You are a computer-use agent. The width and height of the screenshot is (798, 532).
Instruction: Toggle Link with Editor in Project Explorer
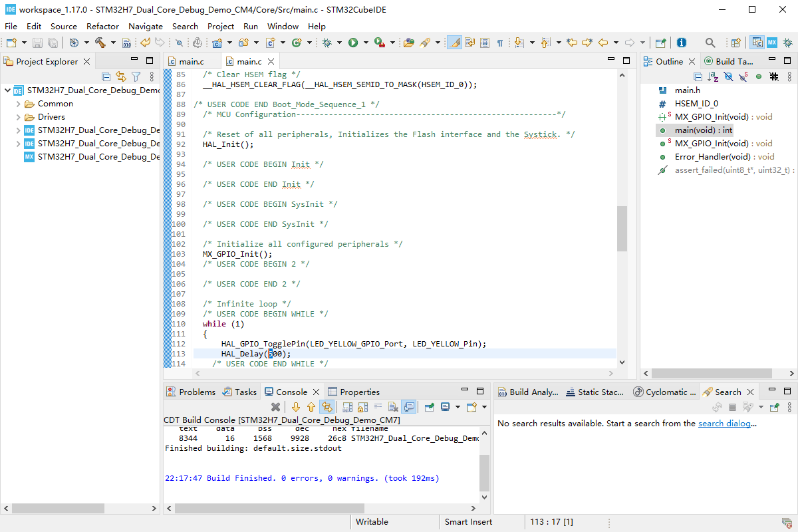pos(121,76)
